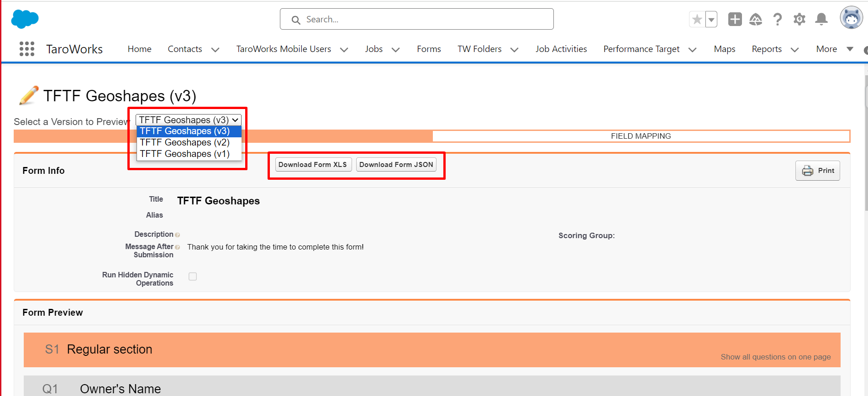The width and height of the screenshot is (868, 396).
Task: Expand the favorites list dropdown arrow
Action: click(x=711, y=20)
